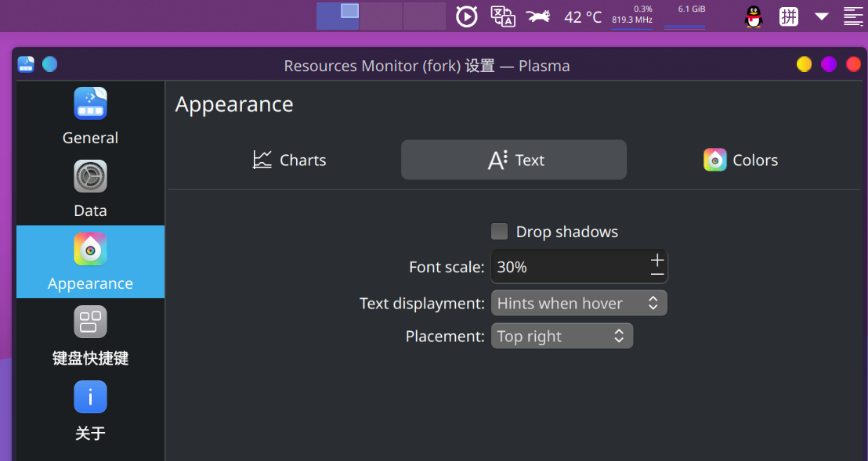
Task: Expand the hidden system tray arrow
Action: click(x=822, y=16)
